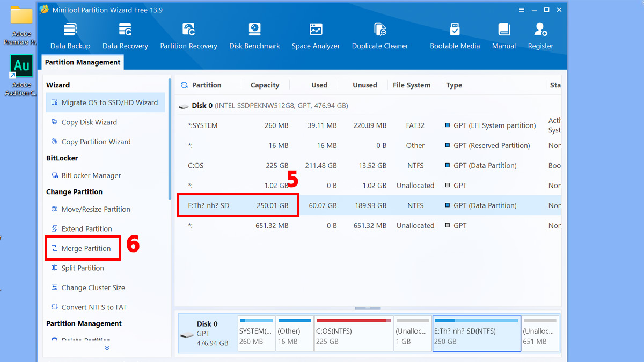Start Migrate OS to SSD/HD Wizard
This screenshot has height=362, width=644.
click(x=106, y=102)
